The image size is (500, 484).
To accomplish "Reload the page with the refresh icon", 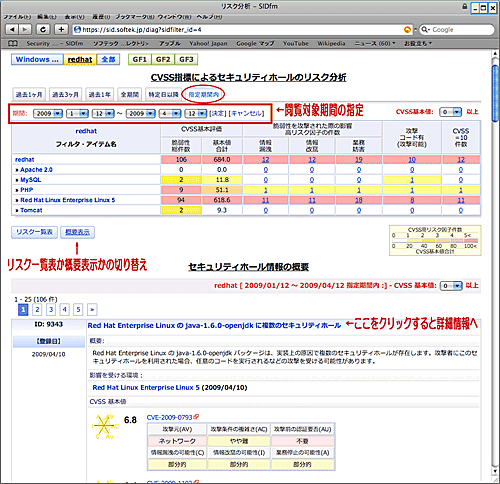I will [43, 30].
